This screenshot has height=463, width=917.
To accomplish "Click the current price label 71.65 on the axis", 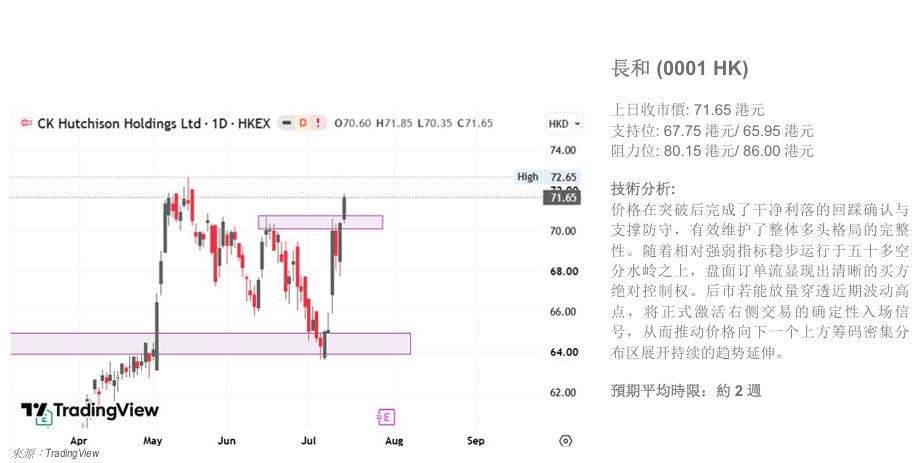I will click(x=563, y=198).
